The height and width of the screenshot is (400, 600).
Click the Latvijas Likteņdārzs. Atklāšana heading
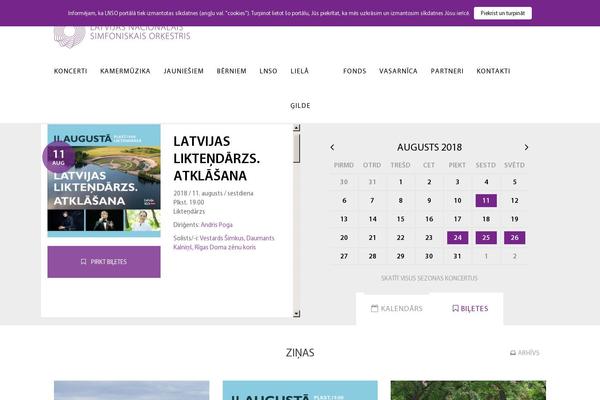point(217,158)
